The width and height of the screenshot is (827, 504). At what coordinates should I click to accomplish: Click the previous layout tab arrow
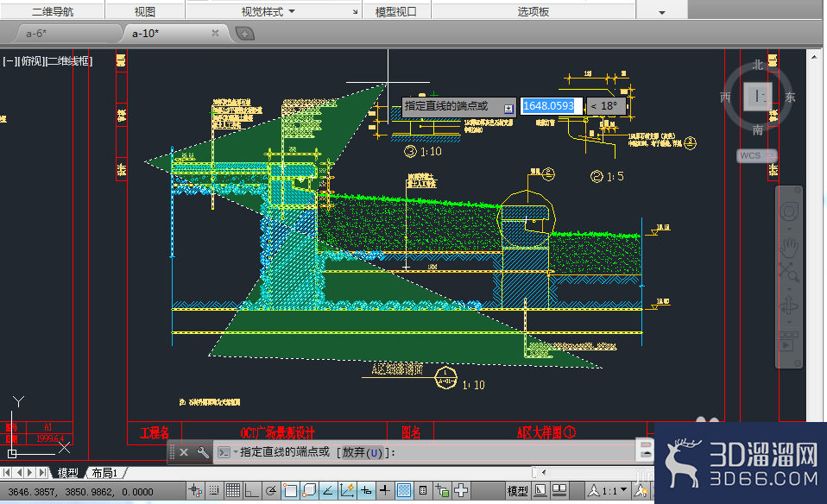tap(18, 472)
